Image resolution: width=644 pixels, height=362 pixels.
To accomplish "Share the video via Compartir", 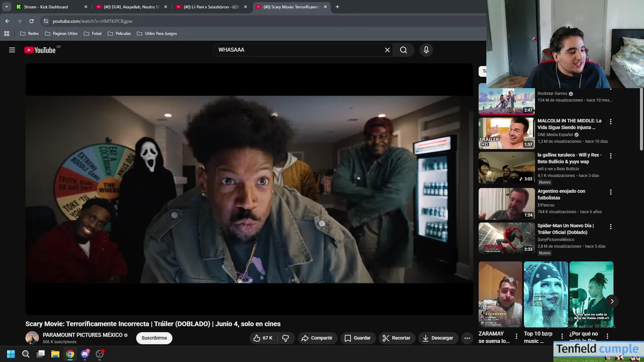I will coord(316,338).
